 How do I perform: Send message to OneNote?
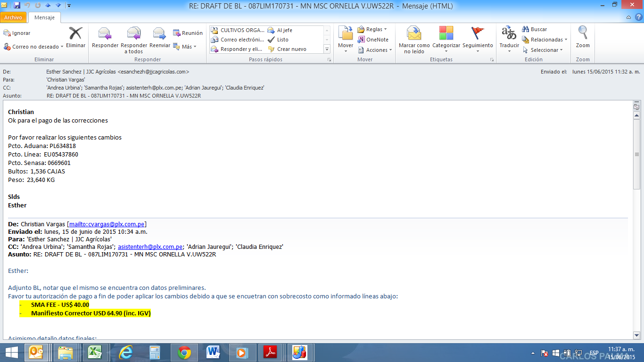tap(373, 40)
